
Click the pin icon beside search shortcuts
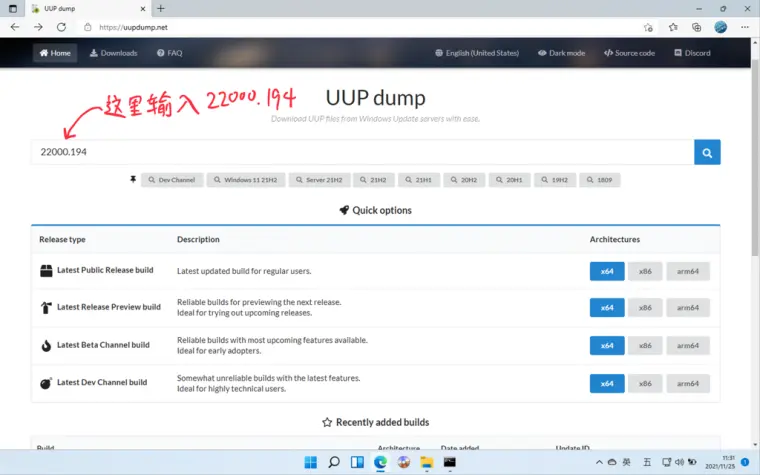coord(133,180)
